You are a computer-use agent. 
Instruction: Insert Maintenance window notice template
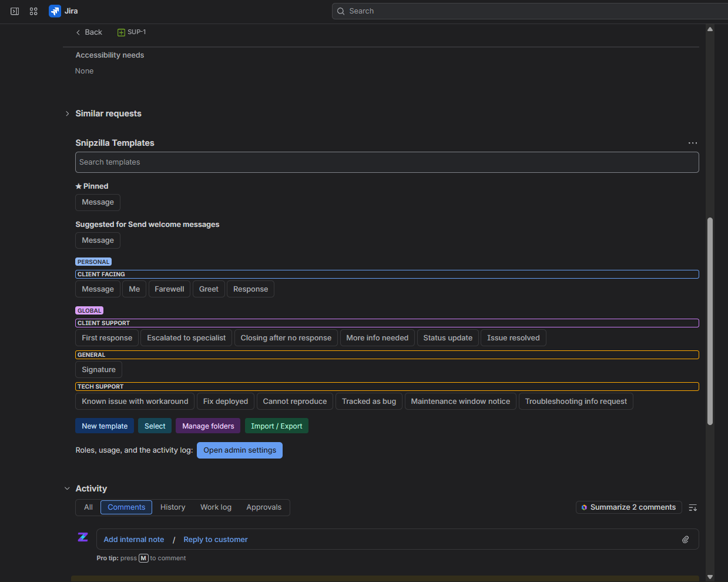(x=461, y=402)
